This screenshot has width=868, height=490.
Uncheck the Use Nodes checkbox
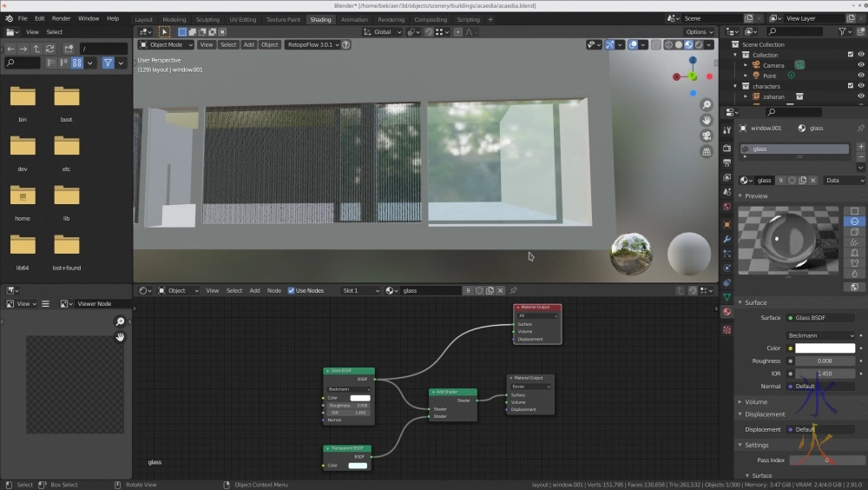pyautogui.click(x=292, y=290)
